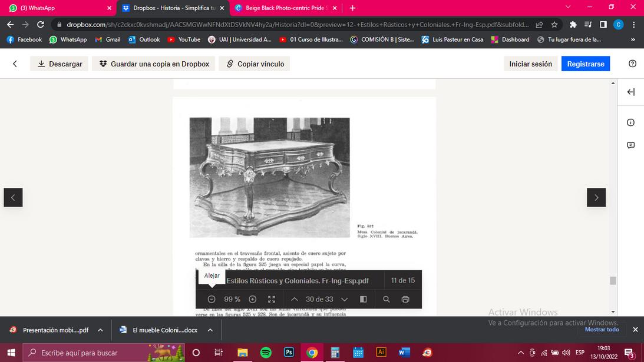Click the 11 de 15 file counter
This screenshot has width=644, height=362.
click(x=403, y=280)
